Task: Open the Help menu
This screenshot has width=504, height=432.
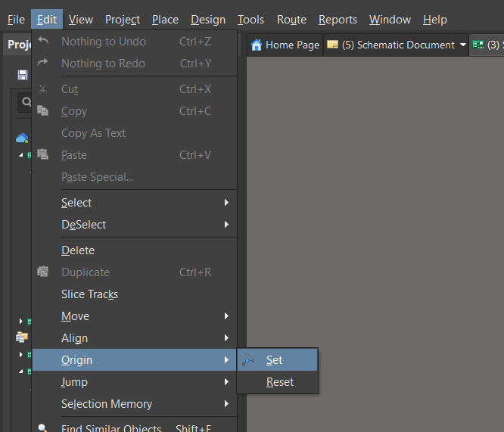Action: pos(435,20)
